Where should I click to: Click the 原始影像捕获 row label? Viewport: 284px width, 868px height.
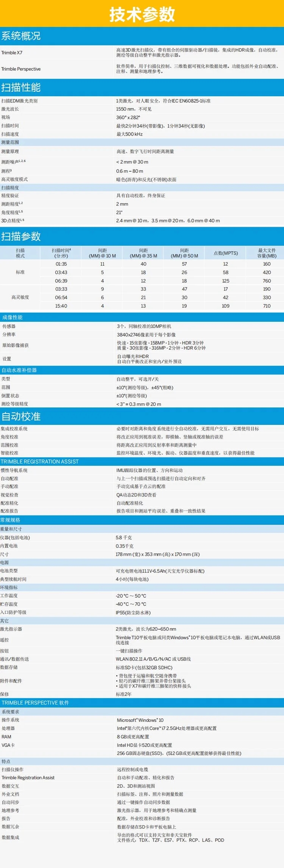click(x=16, y=345)
